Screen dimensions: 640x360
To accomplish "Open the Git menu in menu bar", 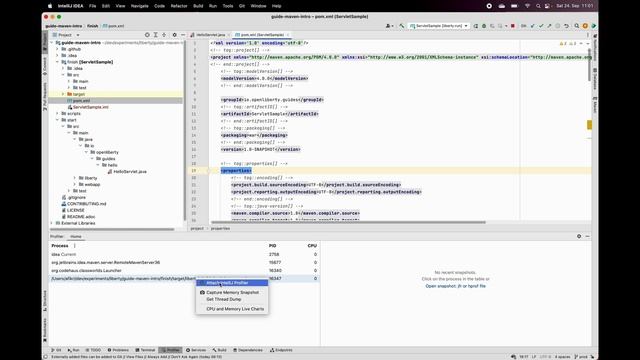I will [x=242, y=6].
